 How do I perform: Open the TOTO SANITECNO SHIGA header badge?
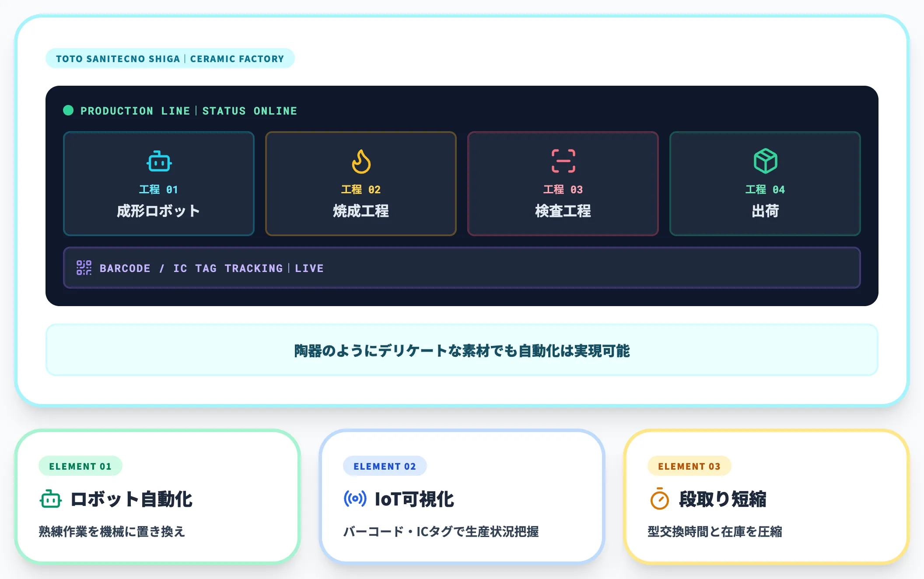click(x=170, y=58)
